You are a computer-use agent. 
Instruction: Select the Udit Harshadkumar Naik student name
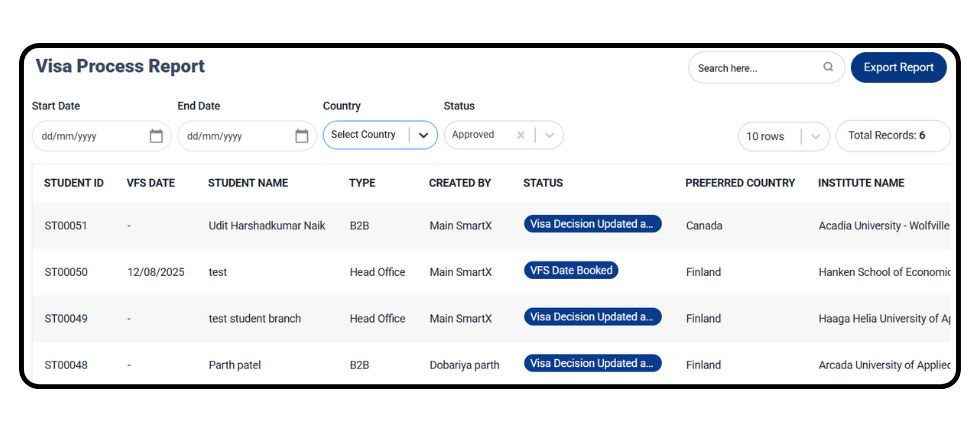click(267, 226)
